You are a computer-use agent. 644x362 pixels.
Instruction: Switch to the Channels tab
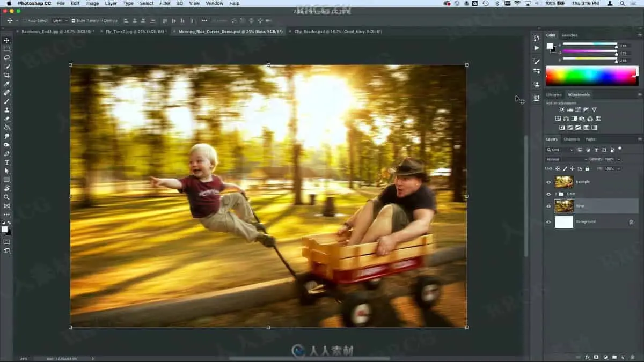571,139
